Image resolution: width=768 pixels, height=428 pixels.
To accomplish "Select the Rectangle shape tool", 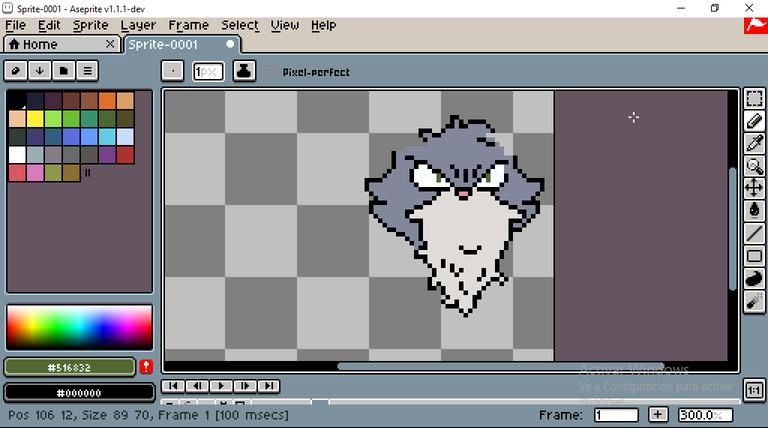I will coord(754,256).
